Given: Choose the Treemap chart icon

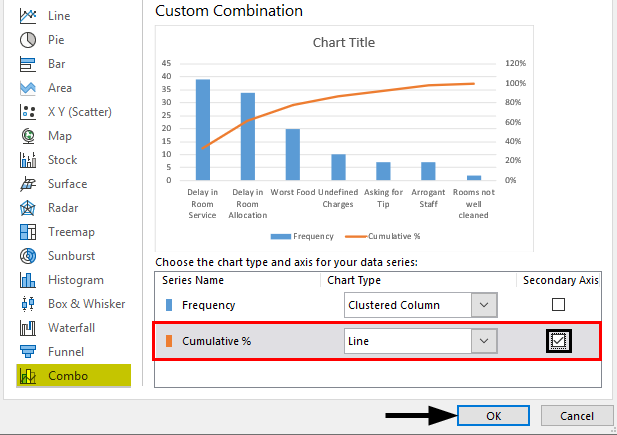Looking at the screenshot, I should pos(28,232).
